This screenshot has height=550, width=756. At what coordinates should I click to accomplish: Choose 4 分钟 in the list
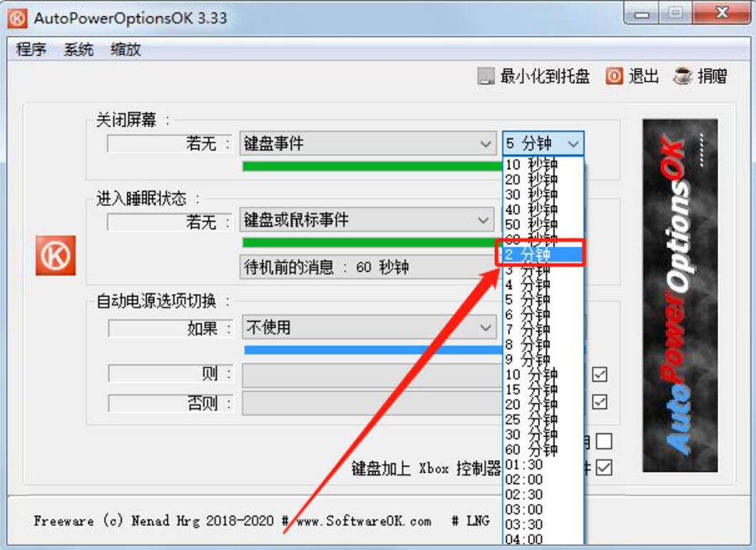[543, 285]
